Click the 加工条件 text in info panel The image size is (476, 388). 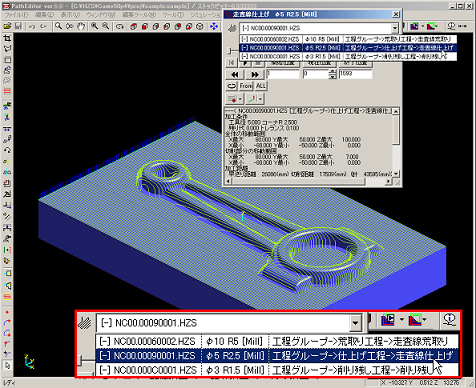click(x=236, y=117)
